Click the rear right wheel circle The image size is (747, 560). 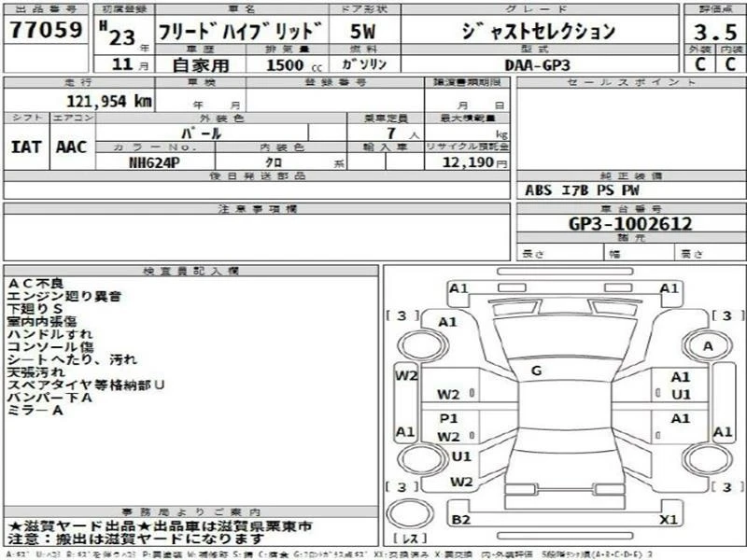pyautogui.click(x=708, y=459)
